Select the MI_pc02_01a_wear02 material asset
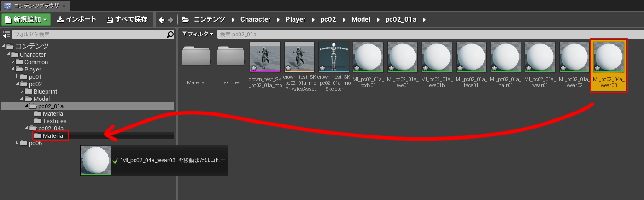 click(574, 58)
